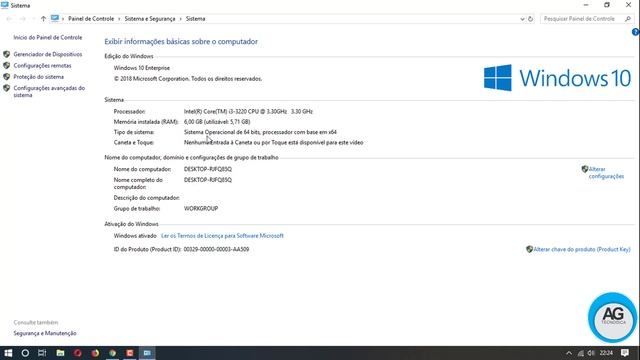
Task: Click the Back arrow in the address bar
Action: pos(9,19)
